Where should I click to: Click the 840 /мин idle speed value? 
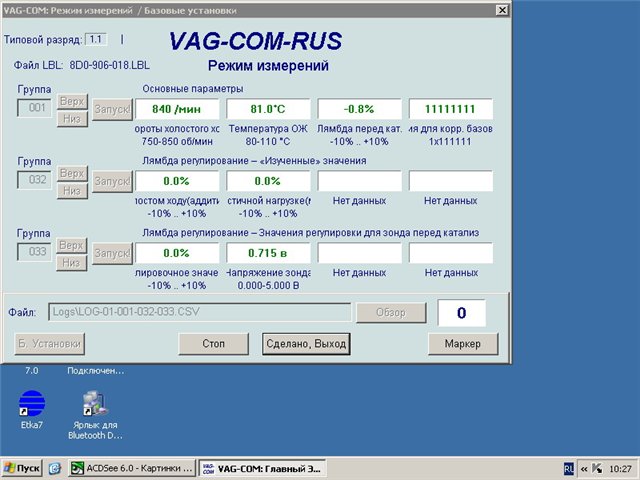[177, 109]
